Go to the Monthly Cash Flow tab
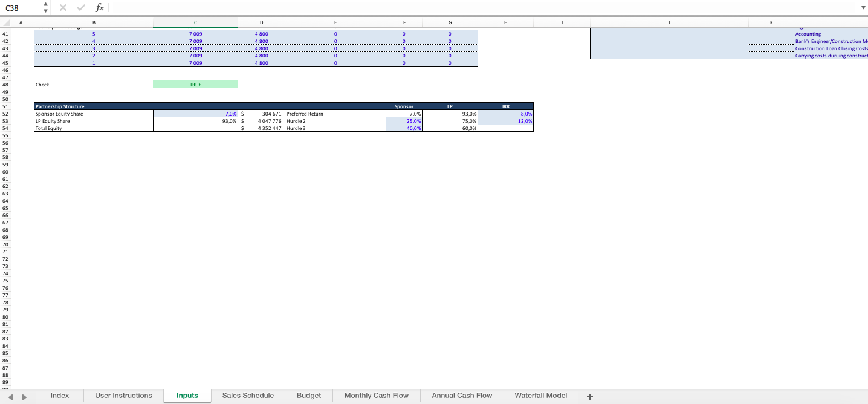 coord(376,396)
